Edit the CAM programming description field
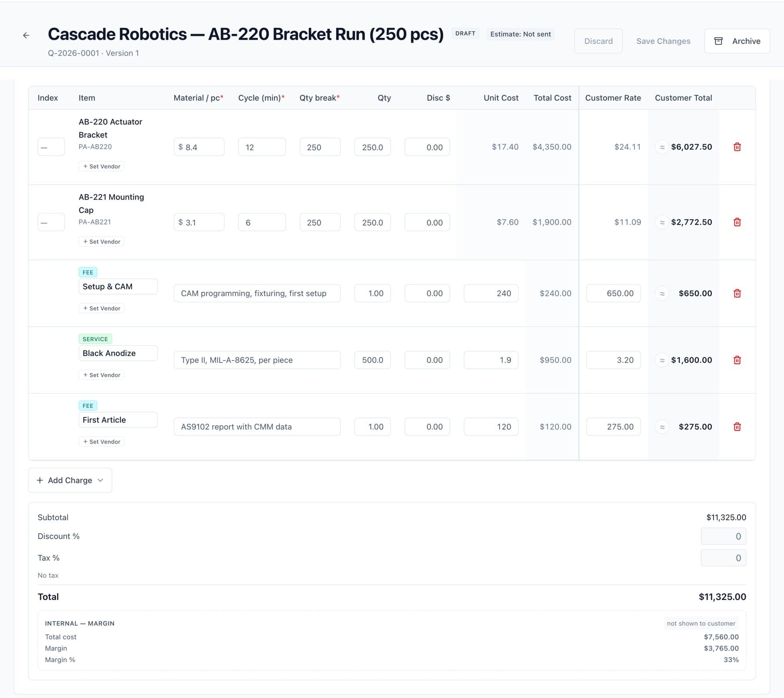Image resolution: width=784 pixels, height=698 pixels. [257, 293]
